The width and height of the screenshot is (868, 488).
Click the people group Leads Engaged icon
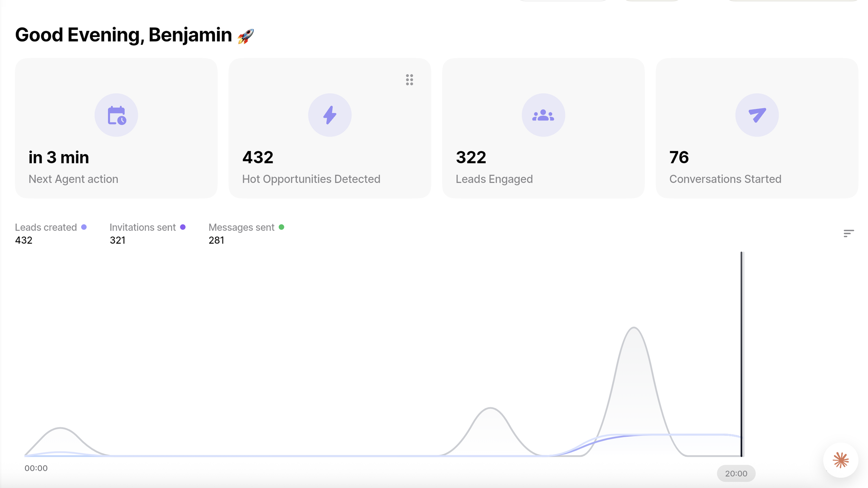point(543,115)
